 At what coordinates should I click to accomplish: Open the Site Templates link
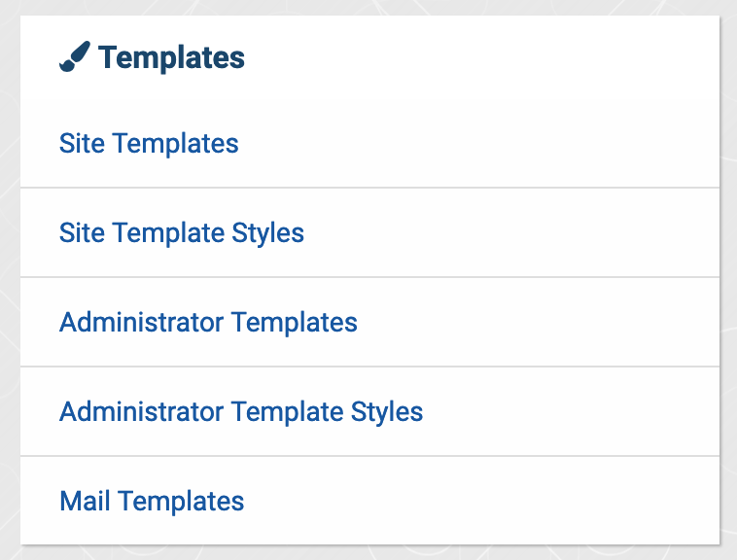[149, 144]
